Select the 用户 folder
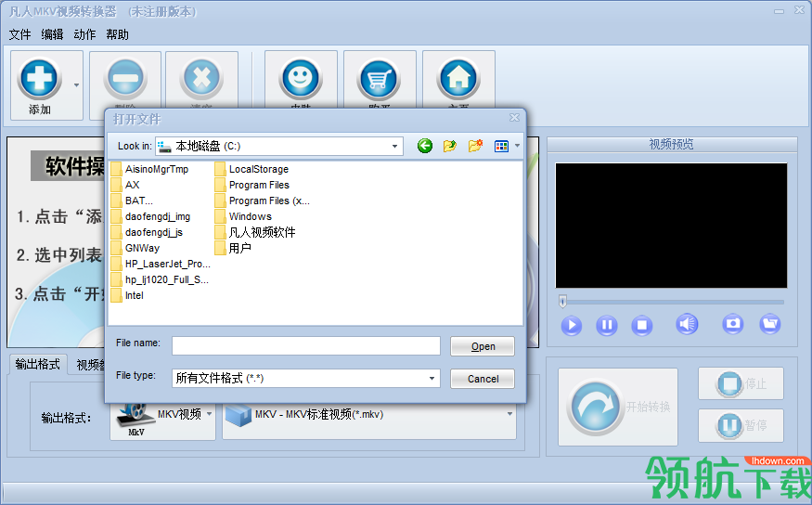Screen dimensions: 812x505 click(x=233, y=248)
